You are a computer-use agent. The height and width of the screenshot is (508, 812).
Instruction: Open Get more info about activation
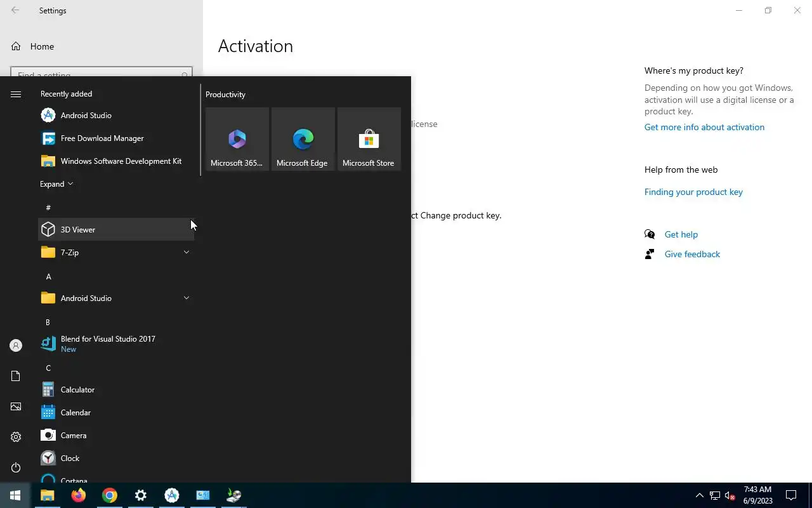click(x=704, y=127)
